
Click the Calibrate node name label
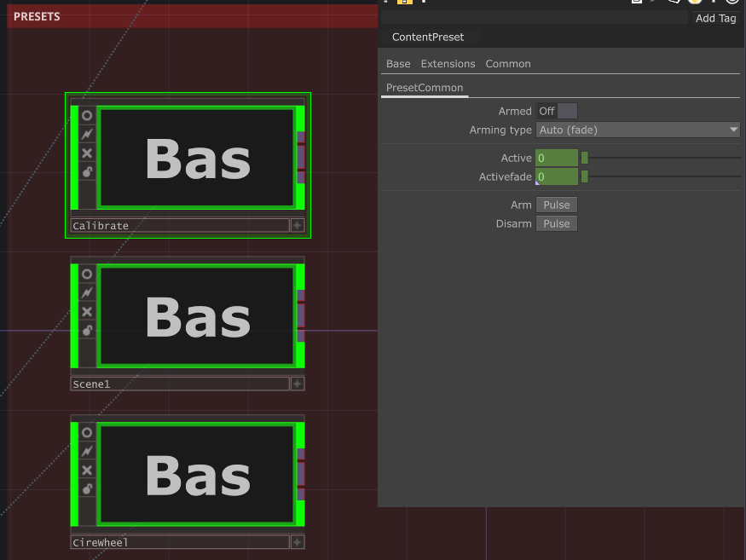click(180, 226)
